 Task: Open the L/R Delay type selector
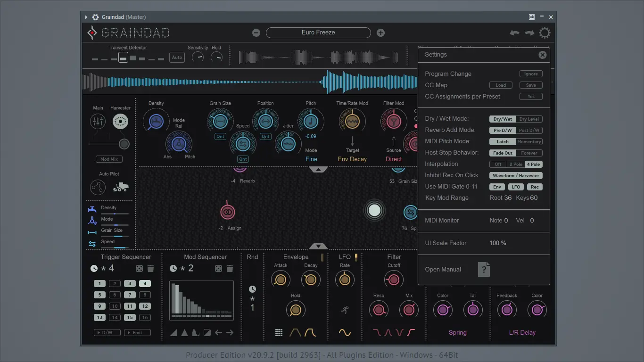521,333
